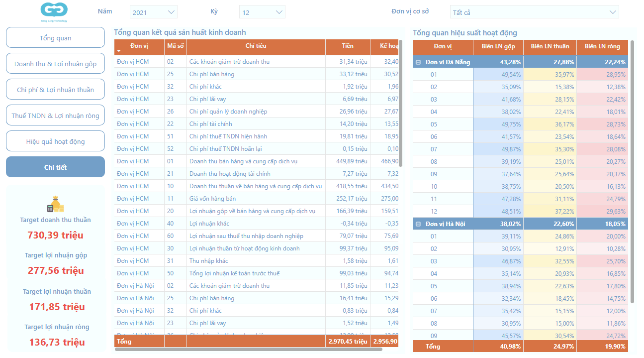This screenshot has width=644, height=358.
Task: Click the 49,87% gross margin cell
Action: tap(498, 149)
